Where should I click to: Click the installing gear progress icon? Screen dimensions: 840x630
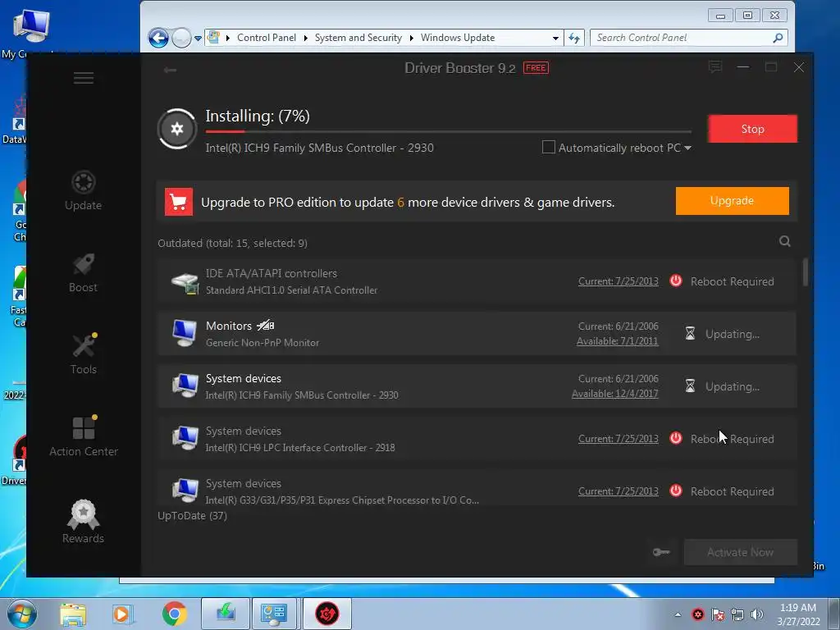point(177,129)
